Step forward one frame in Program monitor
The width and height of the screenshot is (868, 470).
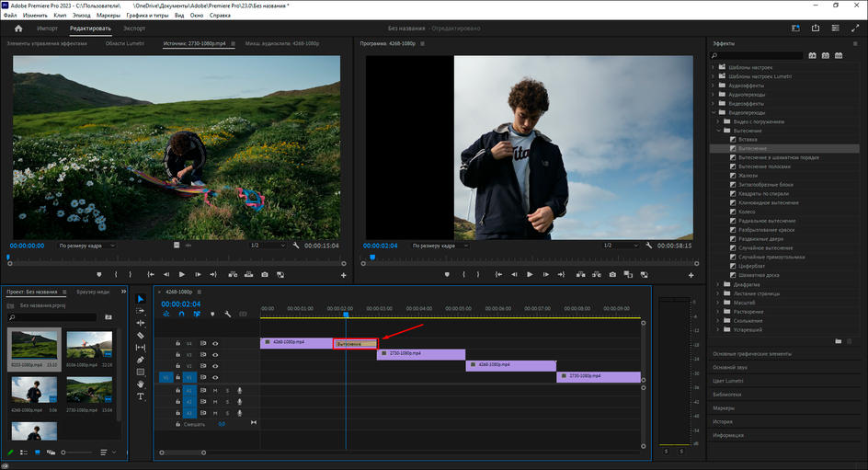[546, 275]
